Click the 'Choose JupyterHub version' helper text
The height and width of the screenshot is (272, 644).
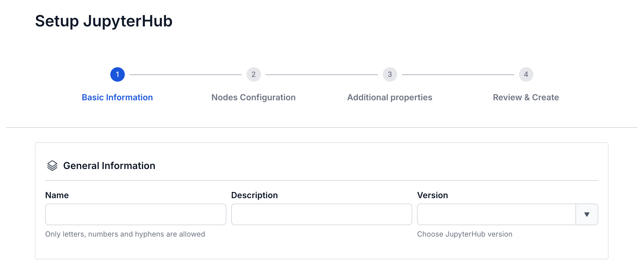tap(465, 234)
